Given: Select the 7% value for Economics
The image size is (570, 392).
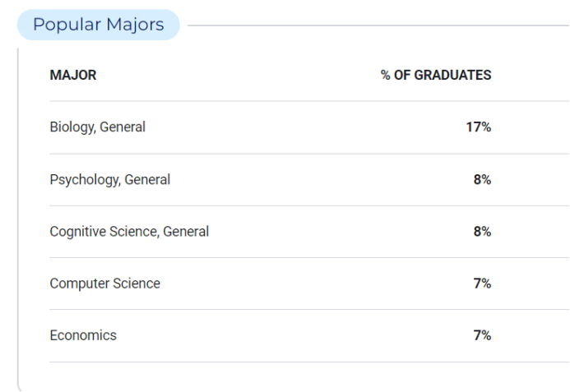Looking at the screenshot, I should [482, 335].
